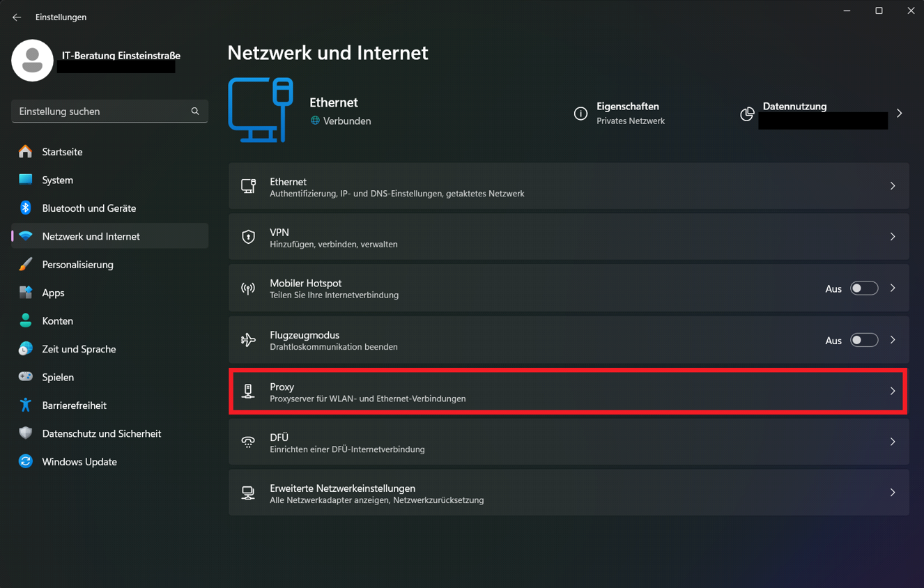
Task: Open Konten in the sidebar
Action: pos(57,321)
